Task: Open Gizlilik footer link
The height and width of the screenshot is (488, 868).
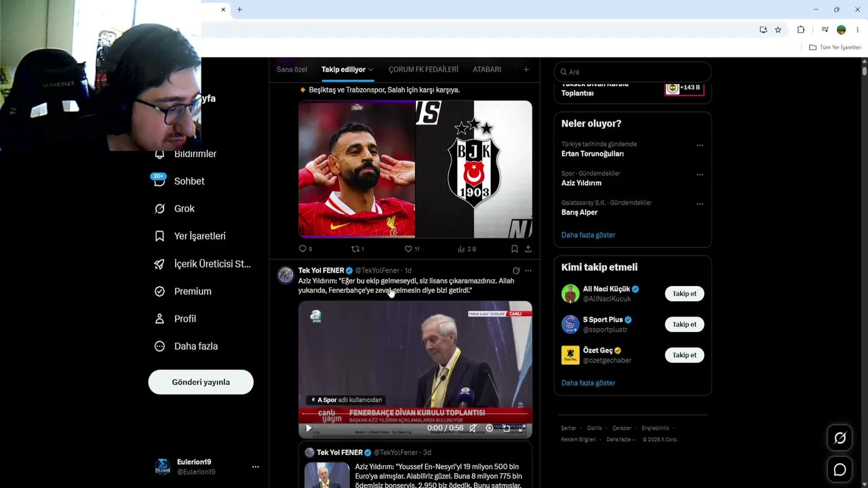Action: coord(594,428)
